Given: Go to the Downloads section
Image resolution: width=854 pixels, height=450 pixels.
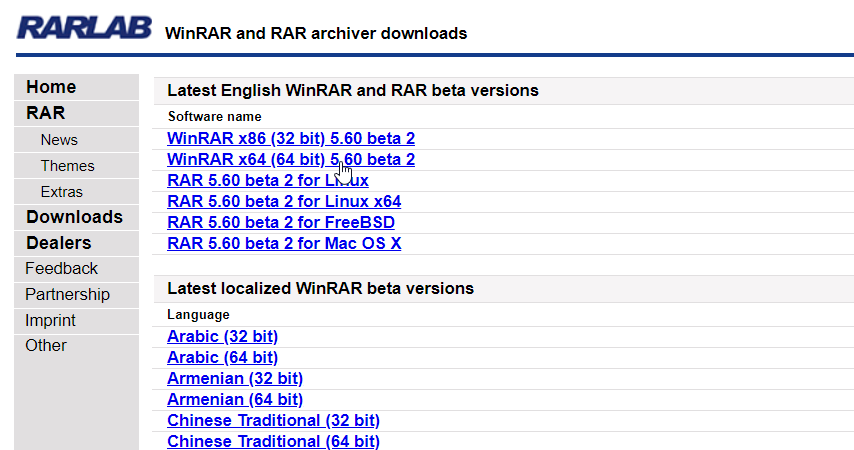Looking at the screenshot, I should [75, 217].
